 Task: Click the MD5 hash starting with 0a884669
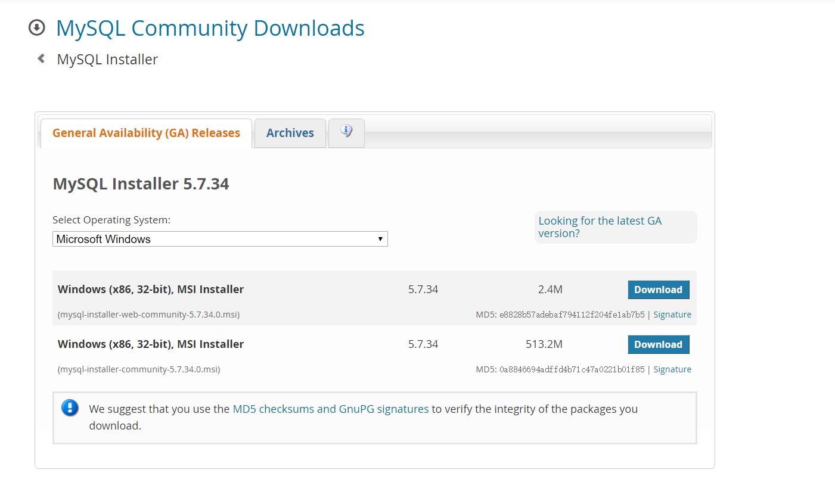click(x=572, y=369)
